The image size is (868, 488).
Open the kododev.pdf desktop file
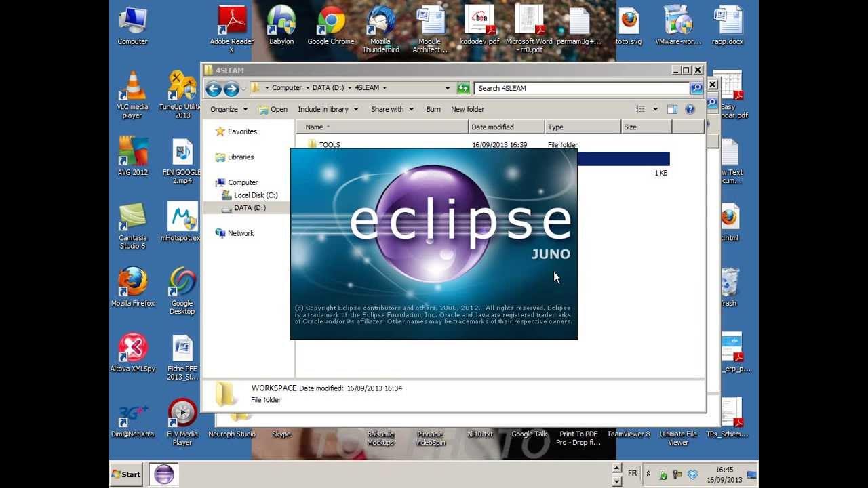coord(479,26)
